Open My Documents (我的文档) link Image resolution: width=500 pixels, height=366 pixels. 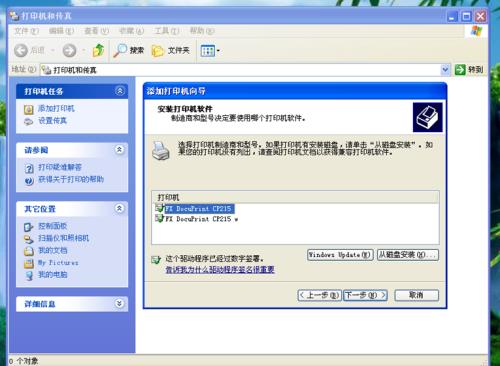52,250
